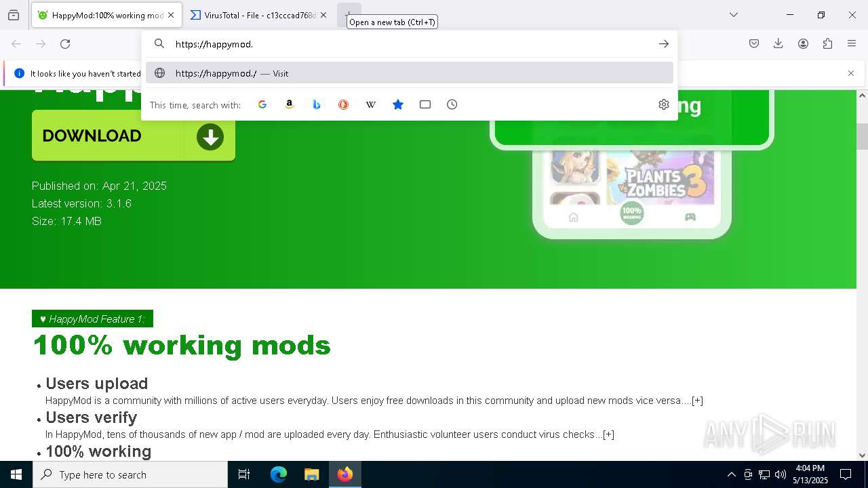
Task: Open a new tab
Action: pos(349,14)
